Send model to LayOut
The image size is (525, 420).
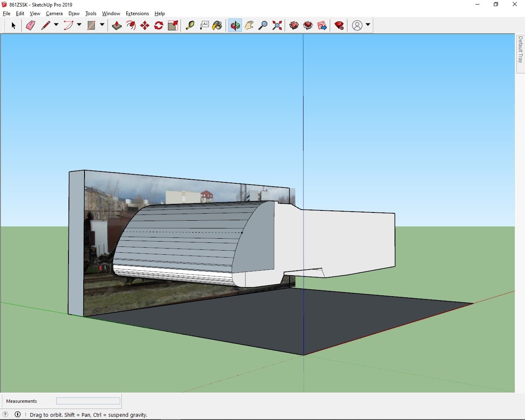coord(322,25)
